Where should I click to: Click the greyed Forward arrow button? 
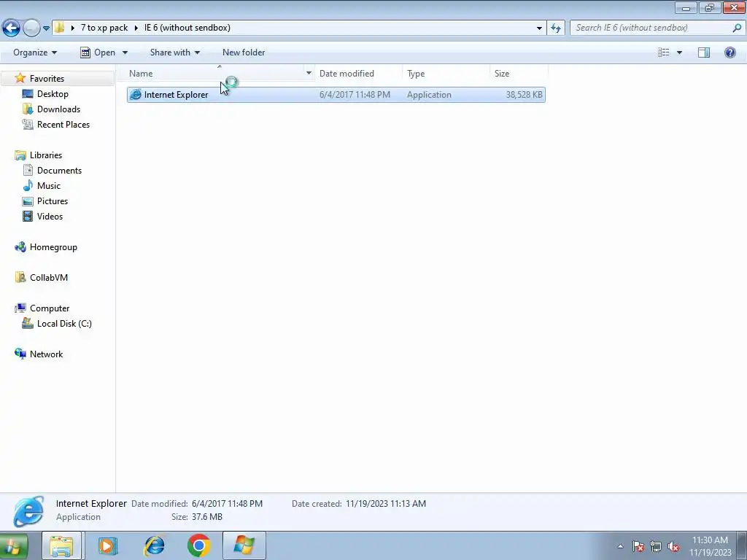coord(31,28)
